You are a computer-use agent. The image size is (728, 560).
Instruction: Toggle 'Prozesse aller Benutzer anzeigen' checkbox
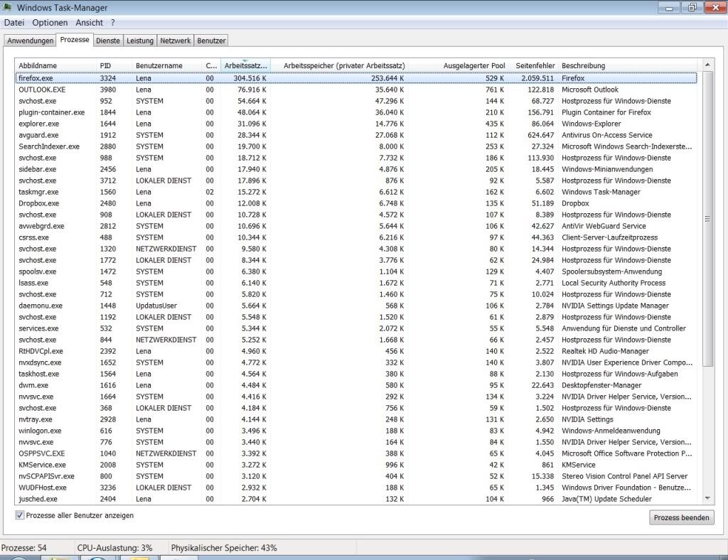click(20, 515)
